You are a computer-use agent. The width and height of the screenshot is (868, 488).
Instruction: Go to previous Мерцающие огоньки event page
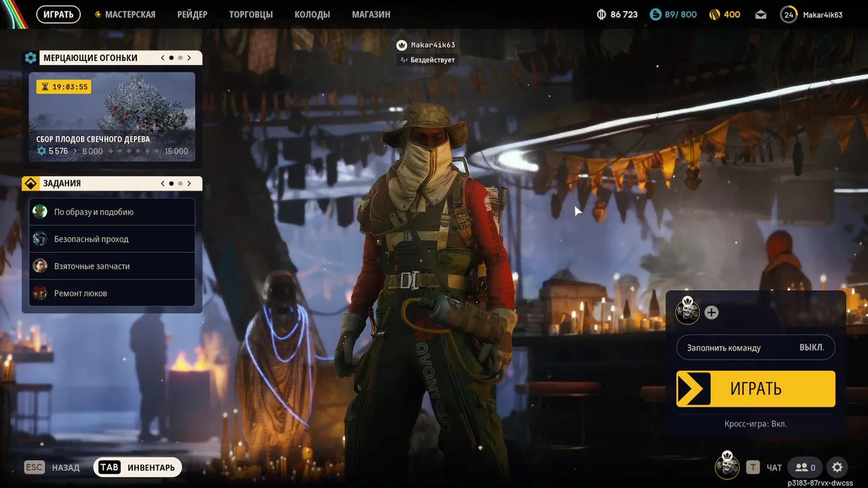(x=163, y=58)
